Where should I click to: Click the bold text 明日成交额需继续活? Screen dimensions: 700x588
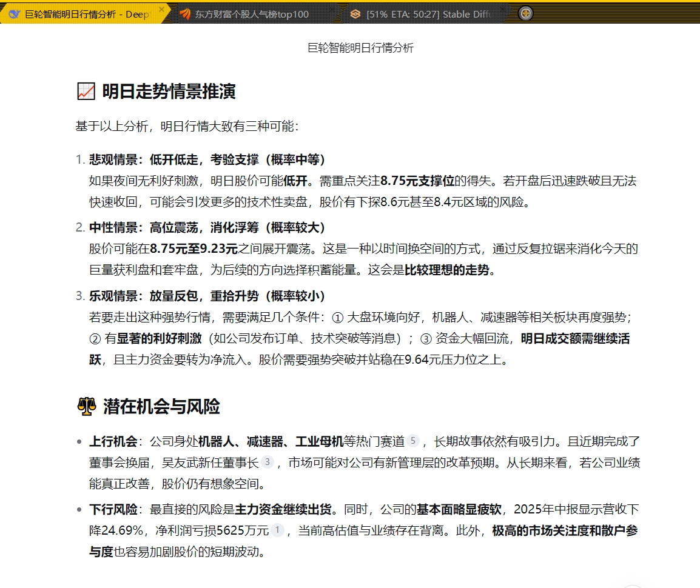coord(575,339)
